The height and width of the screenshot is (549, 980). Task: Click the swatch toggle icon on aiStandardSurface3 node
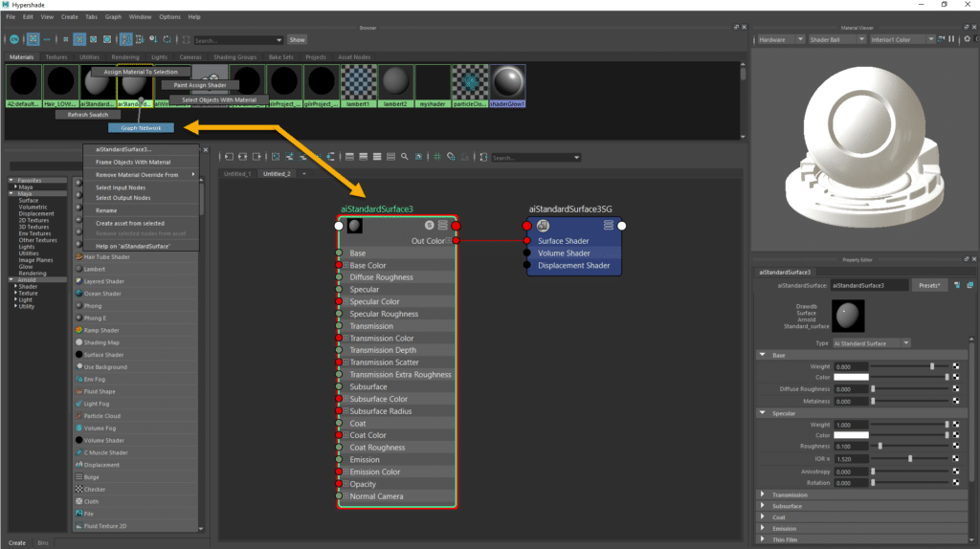click(x=429, y=226)
